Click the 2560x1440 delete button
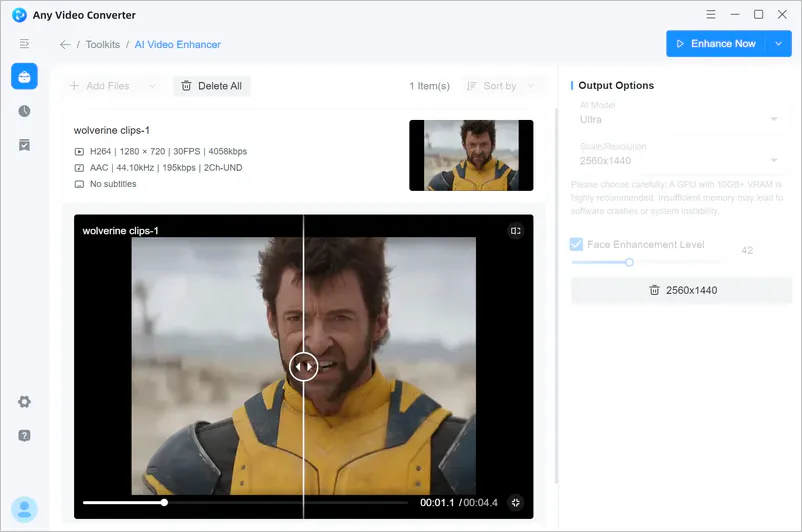Viewport: 802px width, 532px height. coord(681,290)
